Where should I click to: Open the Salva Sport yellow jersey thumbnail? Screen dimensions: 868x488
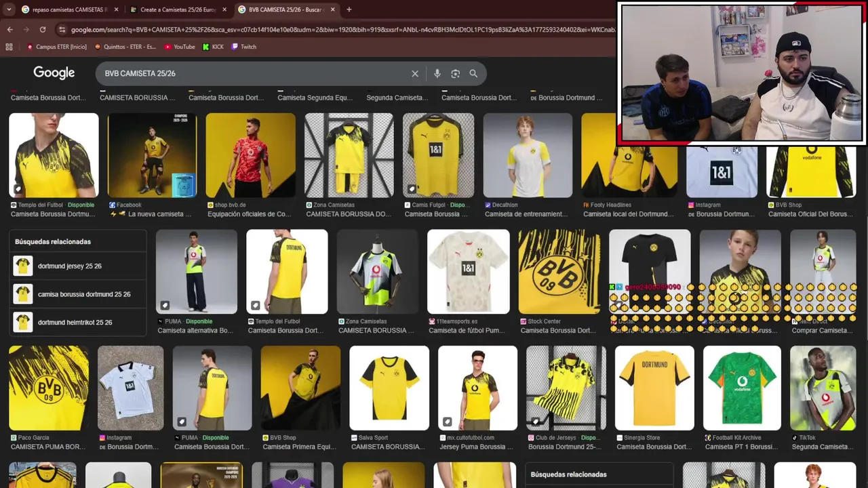389,388
